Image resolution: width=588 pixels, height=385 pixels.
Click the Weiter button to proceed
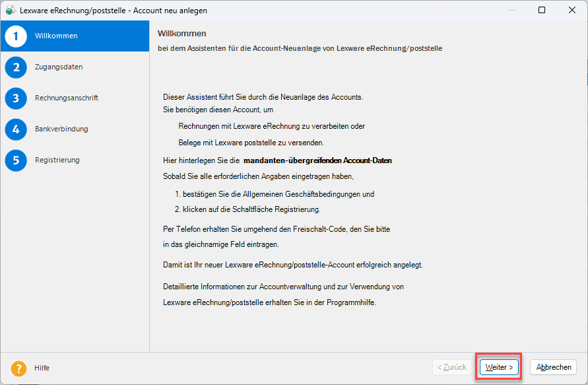coord(499,367)
